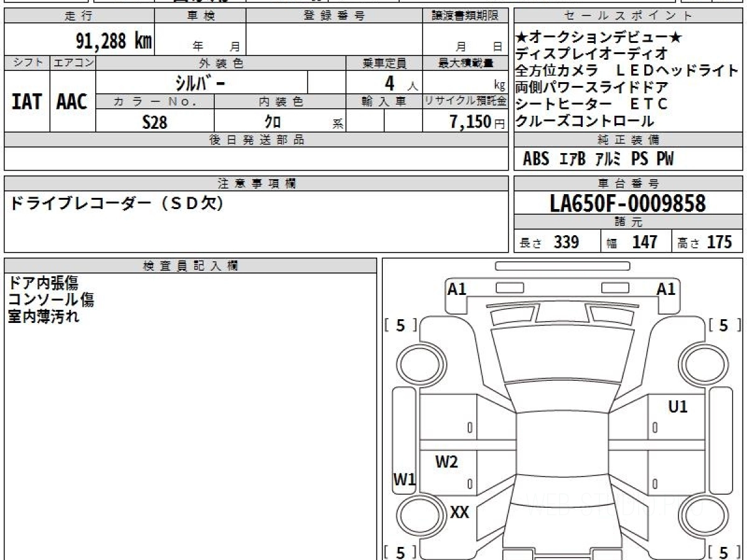
Task: Click the コンソール傷 inspector note
Action: [51, 300]
